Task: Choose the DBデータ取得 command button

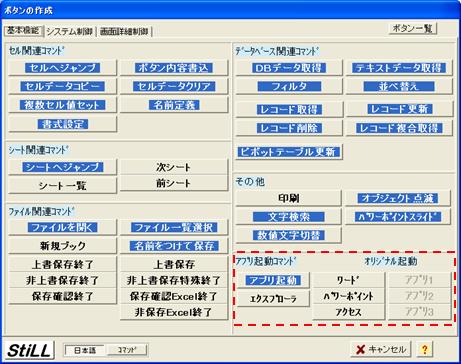Action: tap(289, 68)
